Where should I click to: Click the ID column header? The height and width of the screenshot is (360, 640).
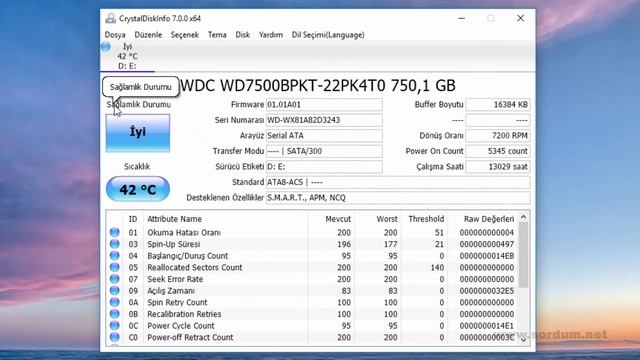pyautogui.click(x=133, y=219)
